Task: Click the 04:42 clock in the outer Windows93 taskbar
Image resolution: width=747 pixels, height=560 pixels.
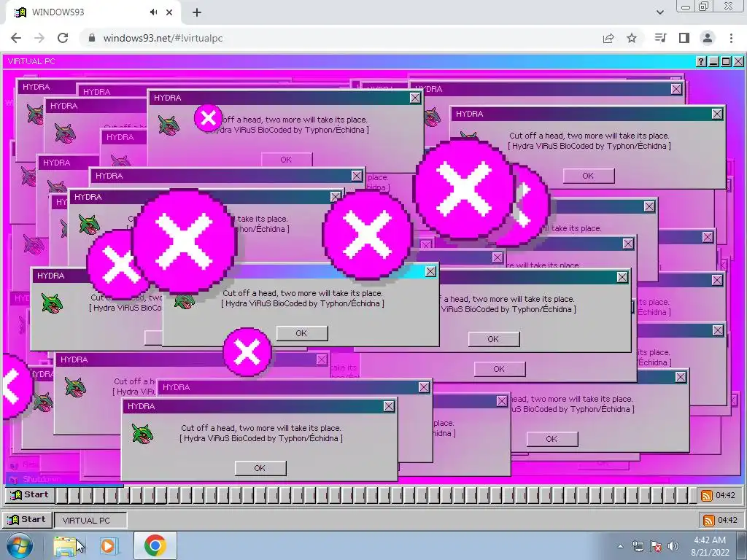Action: [x=727, y=520]
